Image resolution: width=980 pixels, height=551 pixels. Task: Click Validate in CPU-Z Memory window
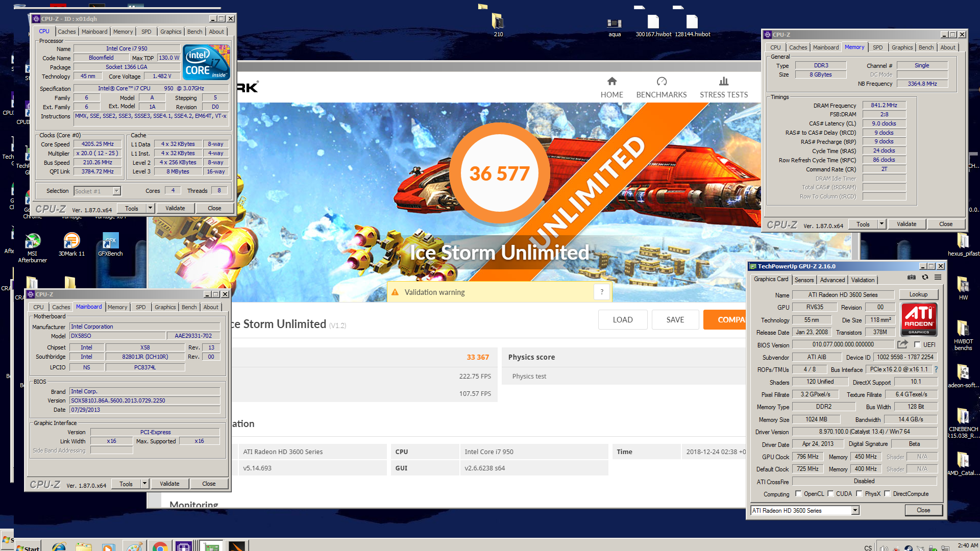(x=906, y=224)
